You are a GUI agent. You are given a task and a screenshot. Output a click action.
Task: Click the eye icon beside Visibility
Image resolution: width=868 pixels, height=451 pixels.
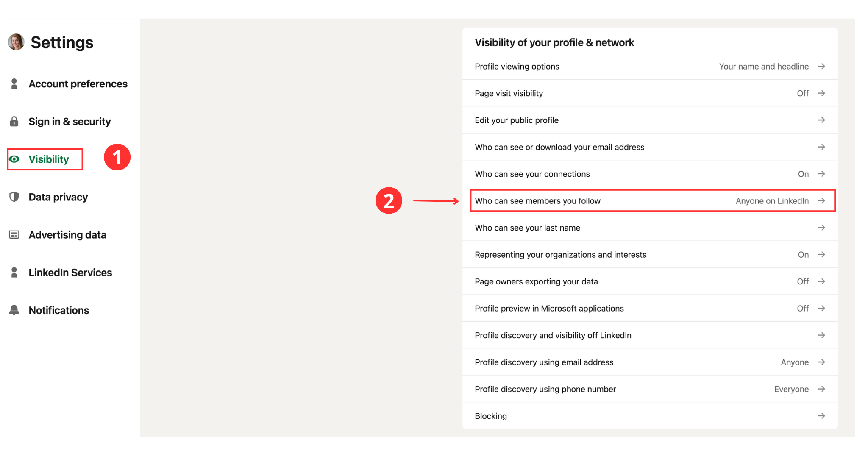coord(15,159)
